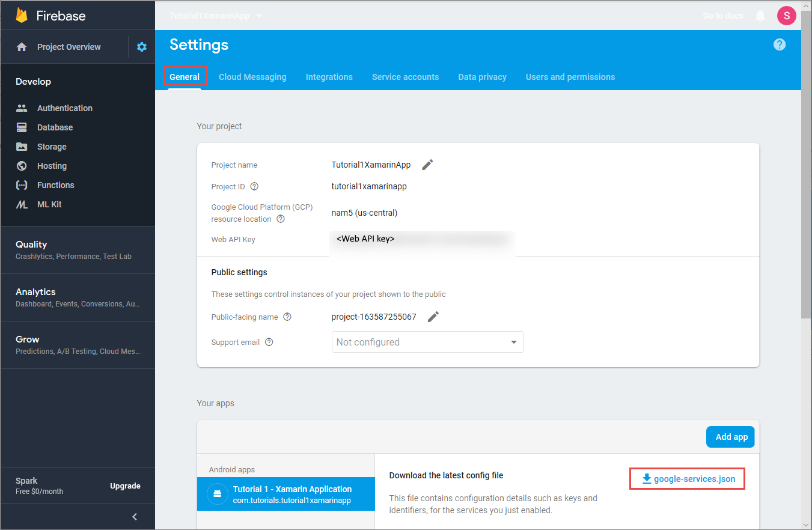812x530 pixels.
Task: Click the Add app button
Action: pyautogui.click(x=730, y=437)
